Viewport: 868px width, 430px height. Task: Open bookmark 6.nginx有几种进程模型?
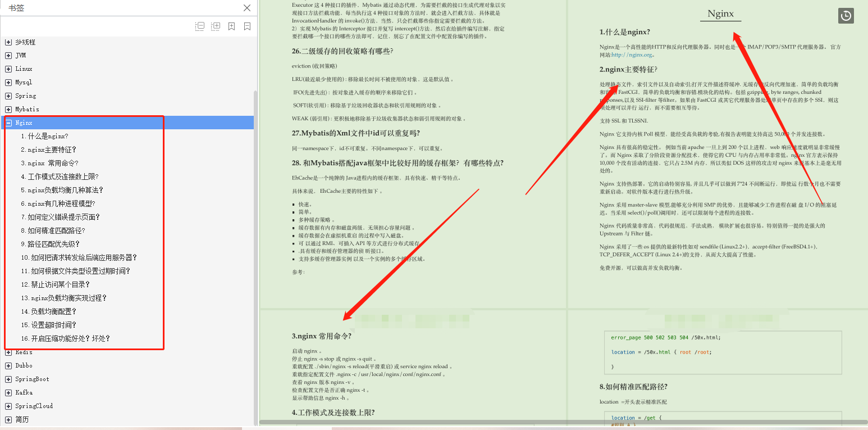tap(58, 203)
